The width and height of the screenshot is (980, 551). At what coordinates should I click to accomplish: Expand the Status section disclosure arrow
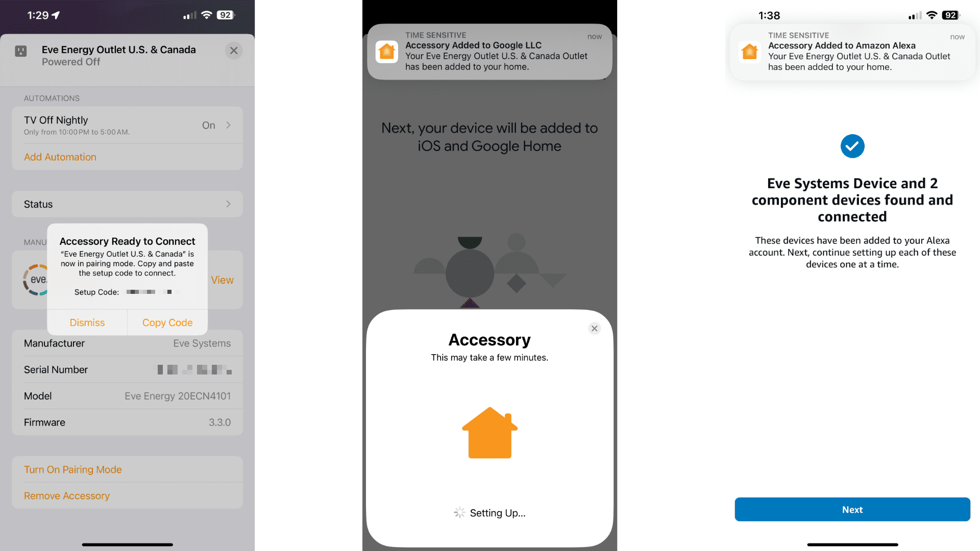(229, 204)
